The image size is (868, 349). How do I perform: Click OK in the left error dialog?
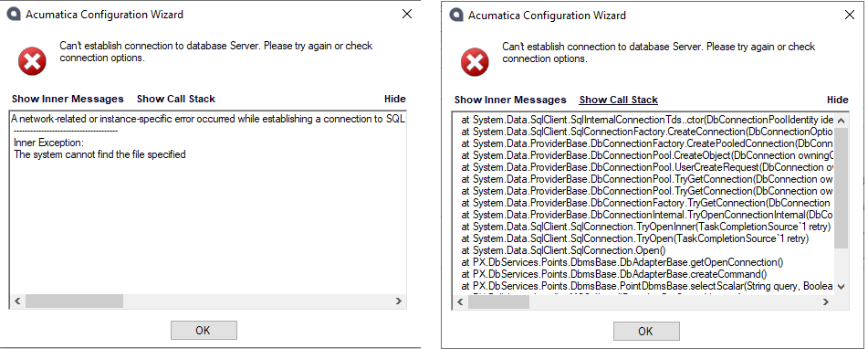point(204,330)
